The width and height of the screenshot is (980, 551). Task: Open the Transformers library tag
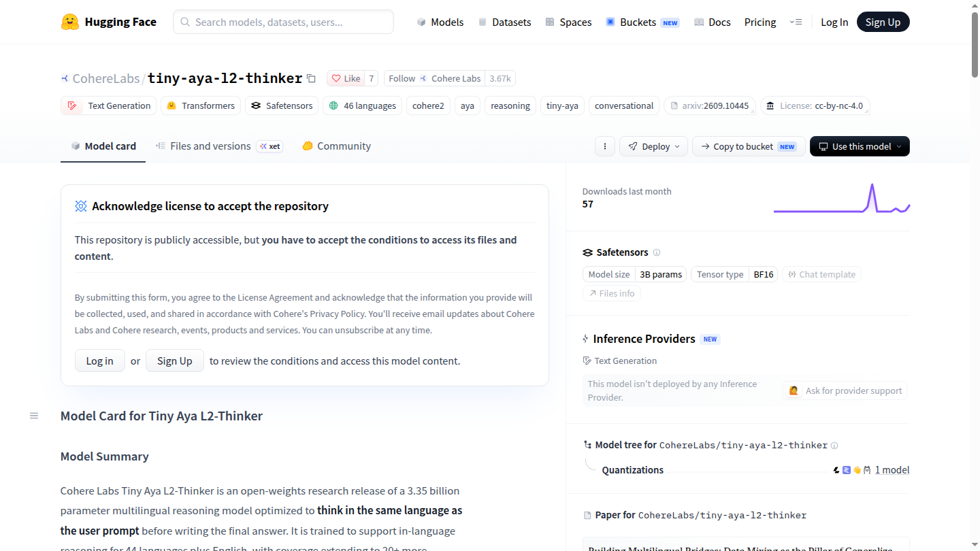pos(201,105)
